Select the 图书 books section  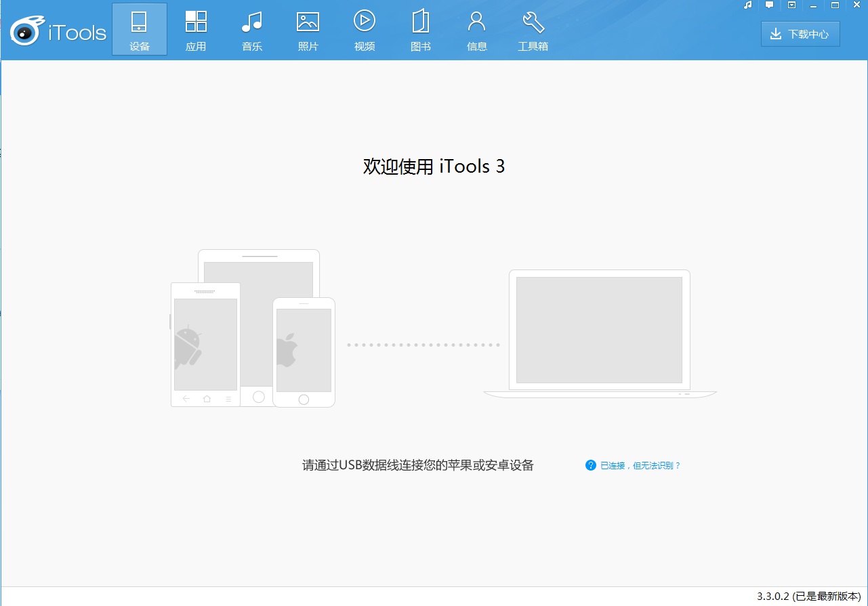pos(421,30)
